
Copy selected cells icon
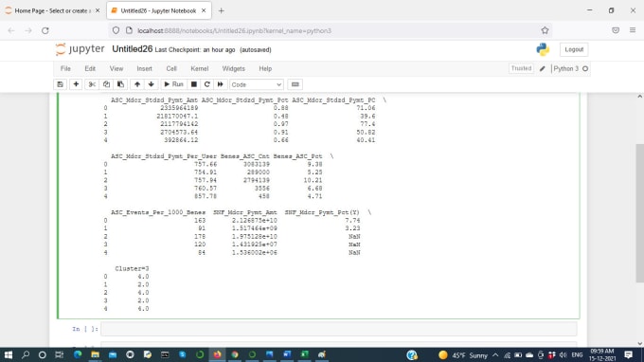[106, 84]
